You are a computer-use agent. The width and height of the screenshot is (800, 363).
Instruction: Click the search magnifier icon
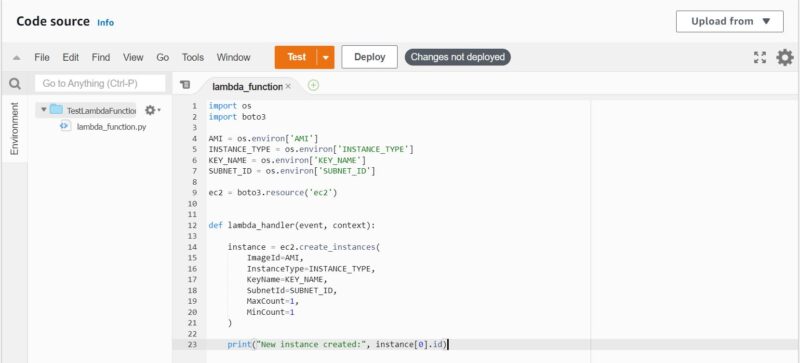click(15, 84)
